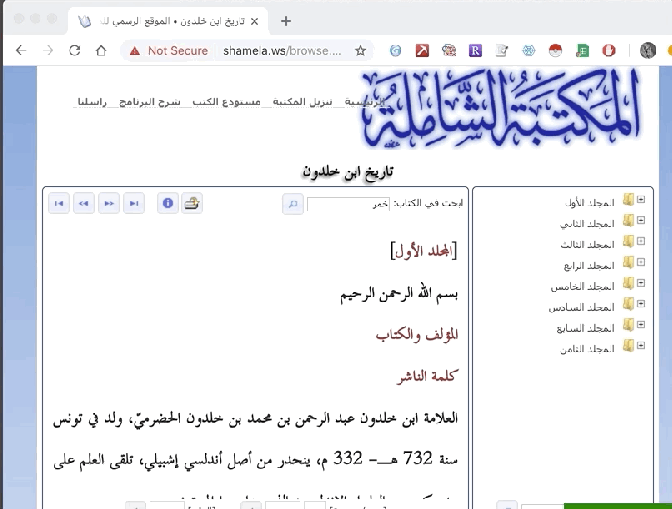Expand the المجلد الثامن tree node

tap(641, 346)
